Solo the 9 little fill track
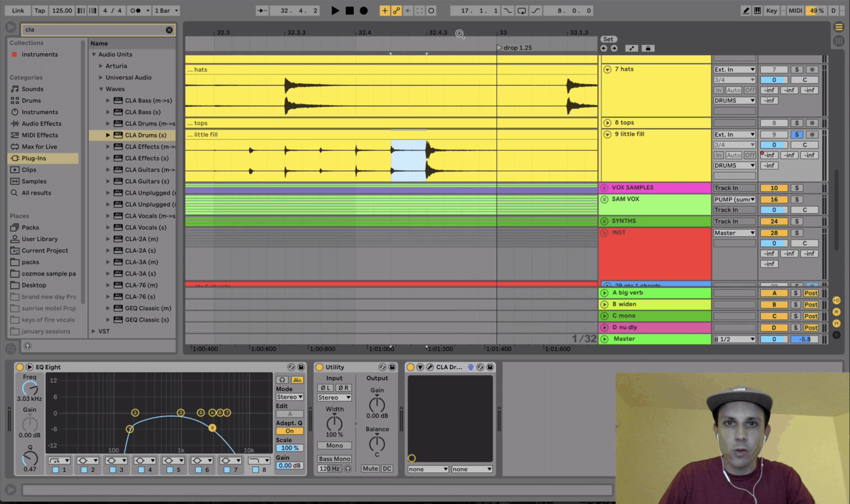 click(x=797, y=134)
